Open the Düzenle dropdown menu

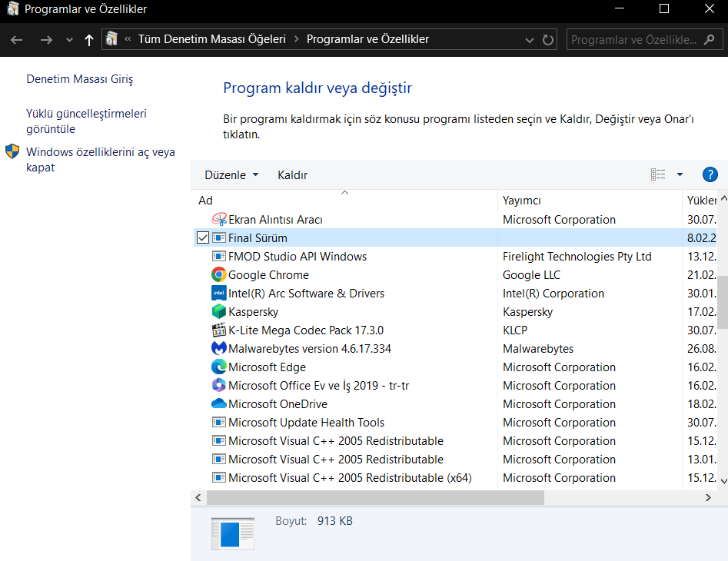click(x=231, y=175)
